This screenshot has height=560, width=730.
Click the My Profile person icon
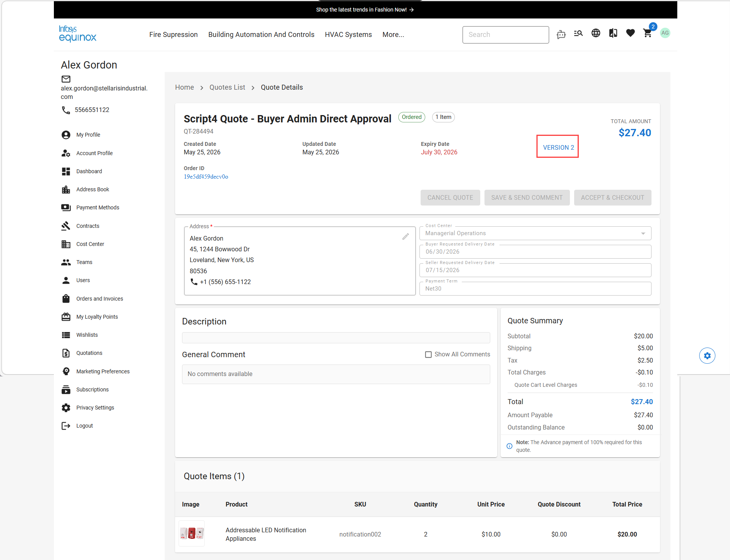click(x=66, y=135)
